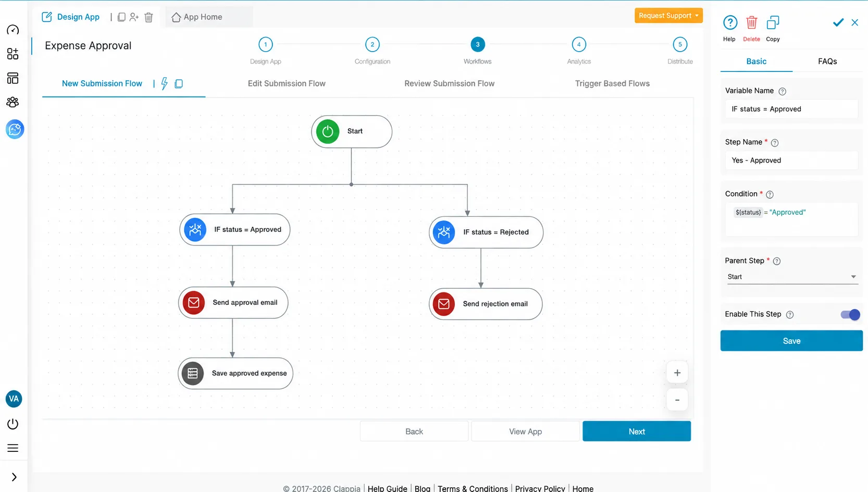
Task: Select the Save approved expense node icon
Action: click(x=193, y=373)
